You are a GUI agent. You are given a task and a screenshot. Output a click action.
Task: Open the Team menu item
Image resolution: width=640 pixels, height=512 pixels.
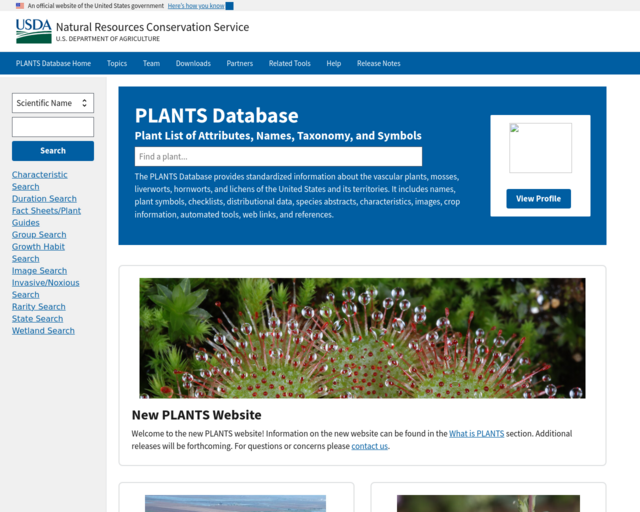[x=151, y=63]
